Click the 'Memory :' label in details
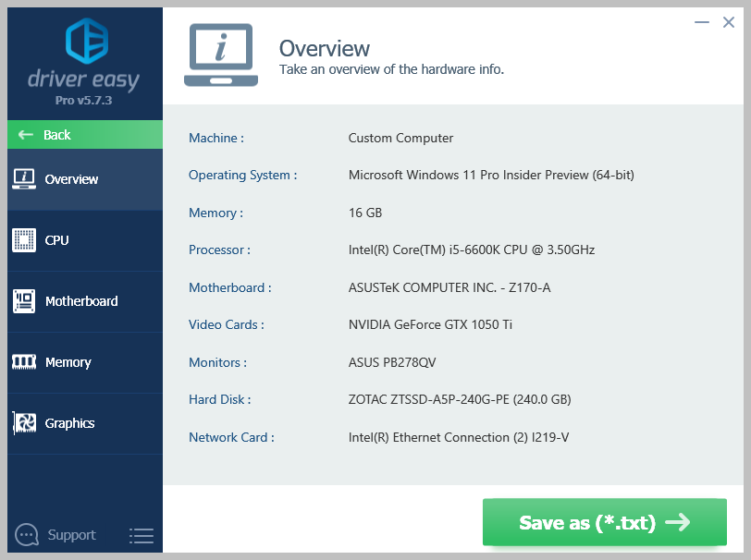The height and width of the screenshot is (560, 751). 216,213
